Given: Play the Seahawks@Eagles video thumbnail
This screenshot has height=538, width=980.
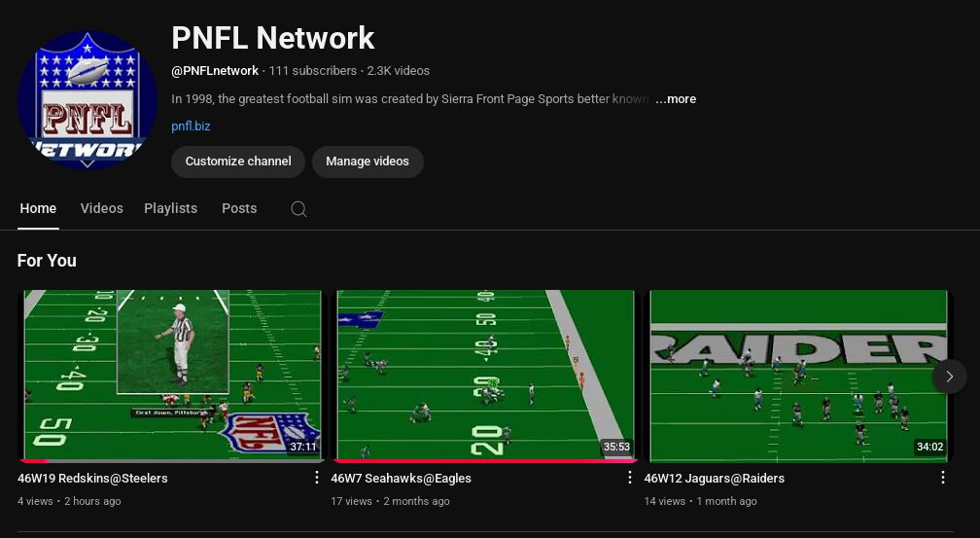Looking at the screenshot, I should (x=486, y=376).
